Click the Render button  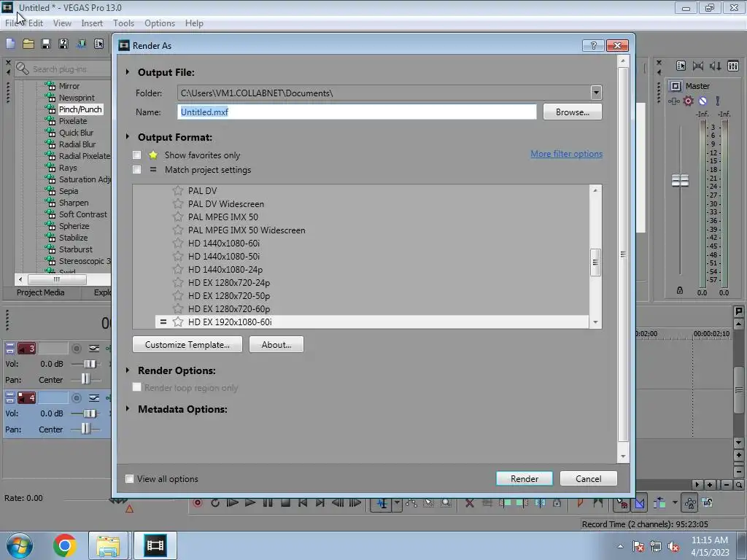click(524, 478)
